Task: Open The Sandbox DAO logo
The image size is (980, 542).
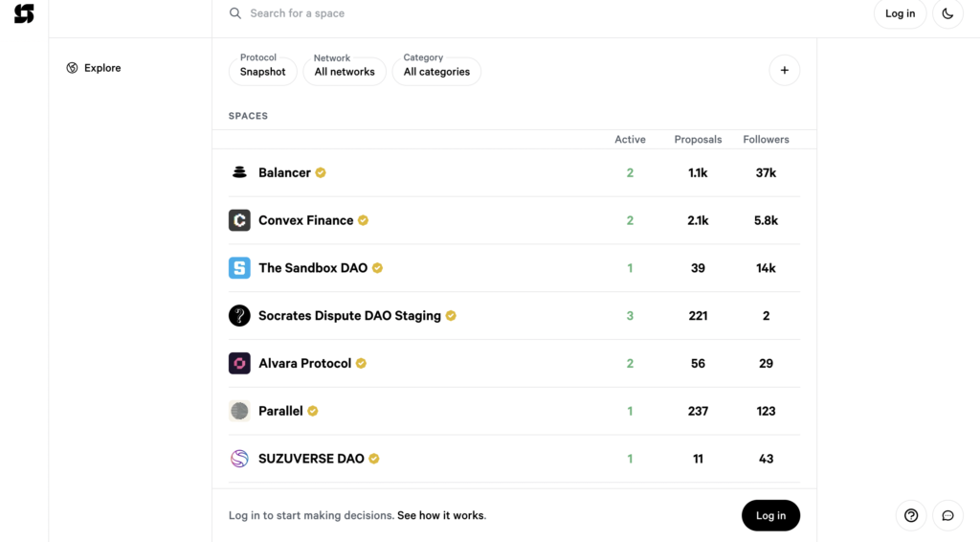Action: [239, 267]
